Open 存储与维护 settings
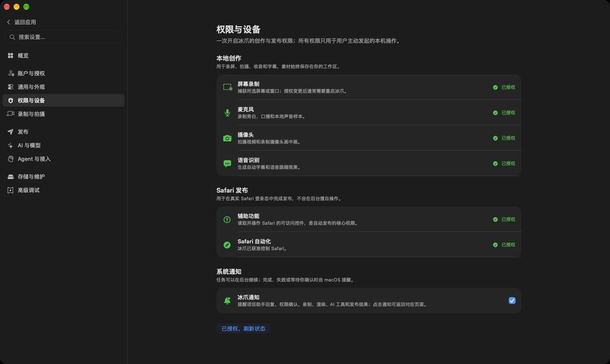The image size is (610, 364). pos(64,176)
